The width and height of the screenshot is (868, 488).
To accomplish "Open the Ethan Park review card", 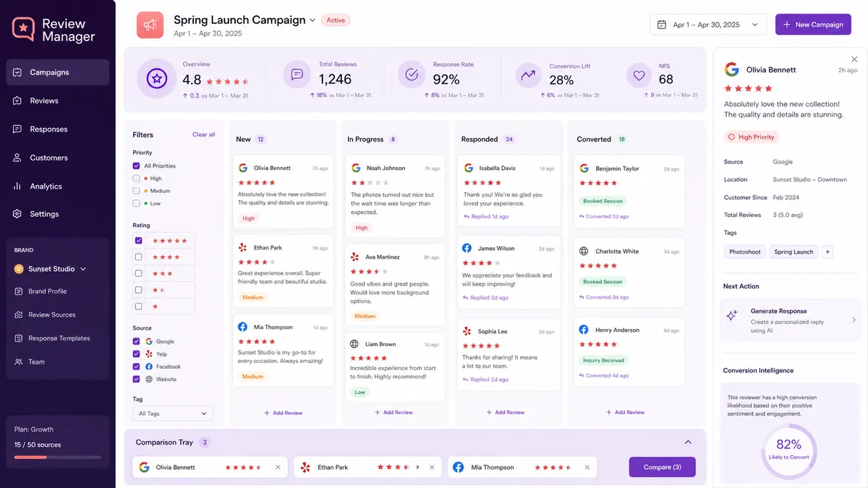I will (x=283, y=272).
